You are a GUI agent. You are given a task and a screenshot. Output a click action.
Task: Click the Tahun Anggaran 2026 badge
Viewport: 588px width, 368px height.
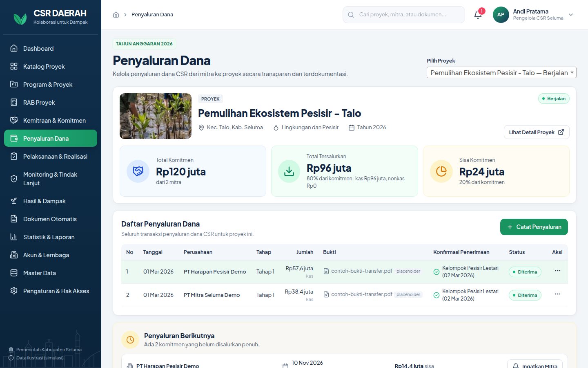tap(144, 44)
